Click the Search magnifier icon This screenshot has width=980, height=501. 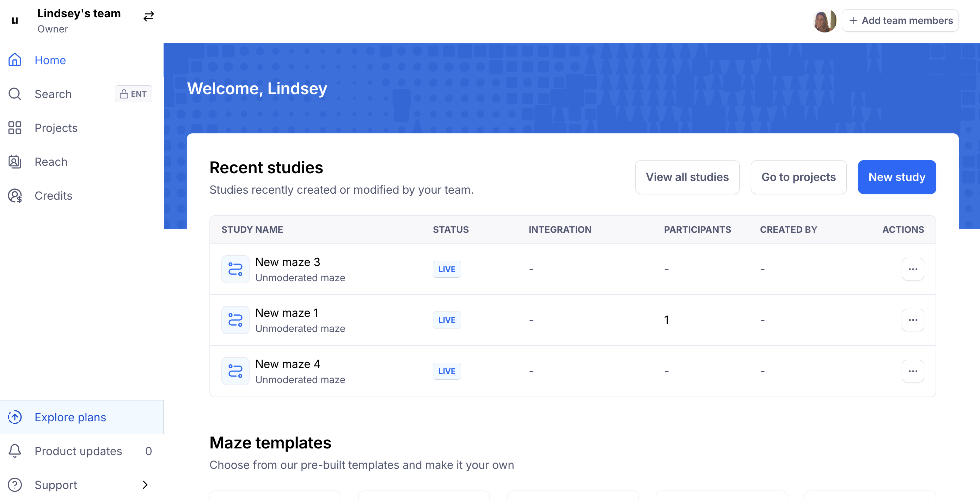[x=15, y=94]
